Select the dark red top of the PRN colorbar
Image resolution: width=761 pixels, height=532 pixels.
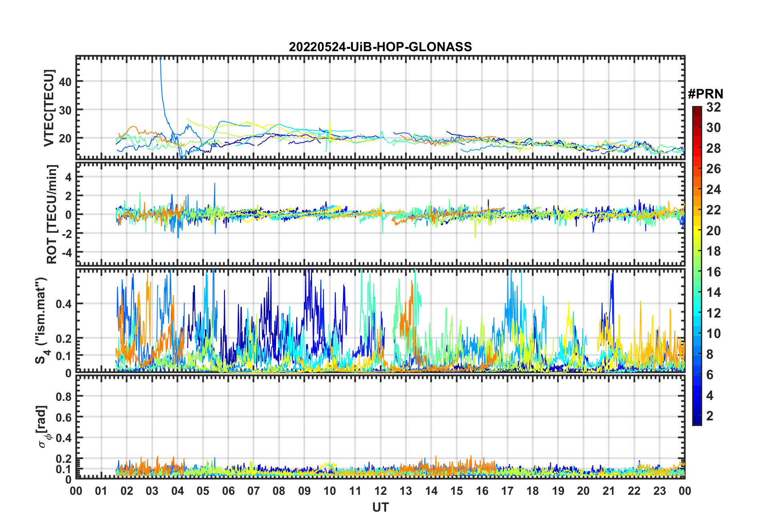[697, 110]
